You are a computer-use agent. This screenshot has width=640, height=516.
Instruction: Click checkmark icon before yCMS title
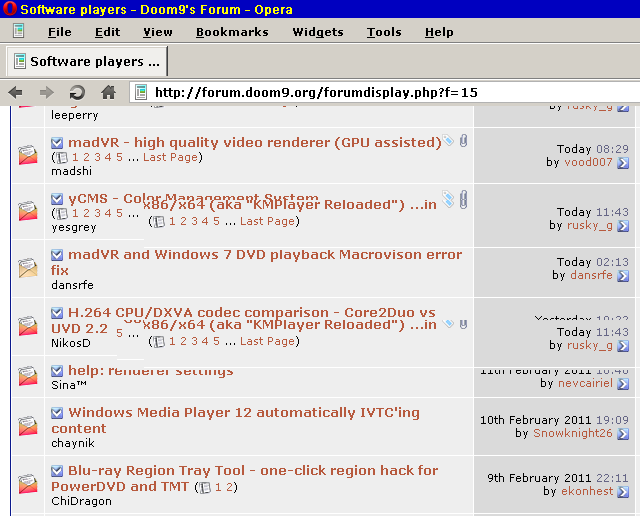tap(57, 199)
